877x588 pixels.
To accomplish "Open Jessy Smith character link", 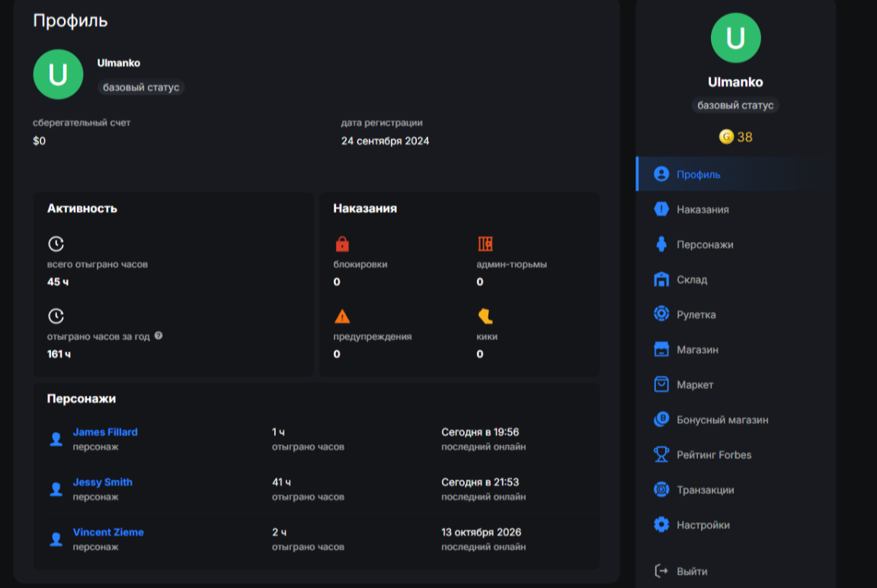I will [x=102, y=482].
